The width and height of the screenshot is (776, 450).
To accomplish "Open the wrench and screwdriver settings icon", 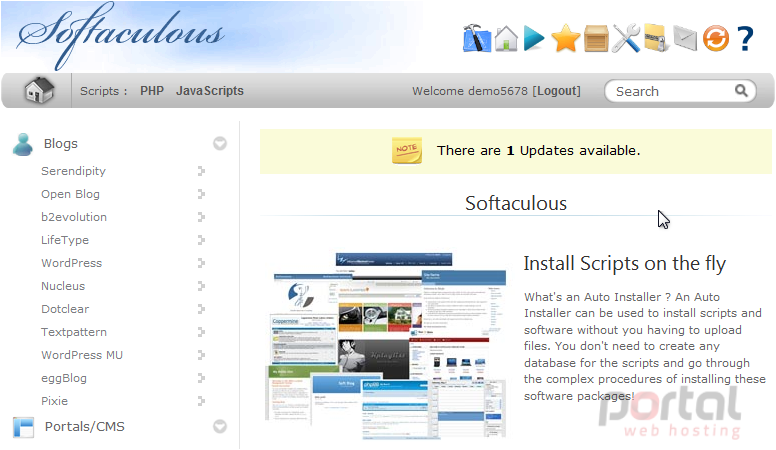I will [x=626, y=39].
